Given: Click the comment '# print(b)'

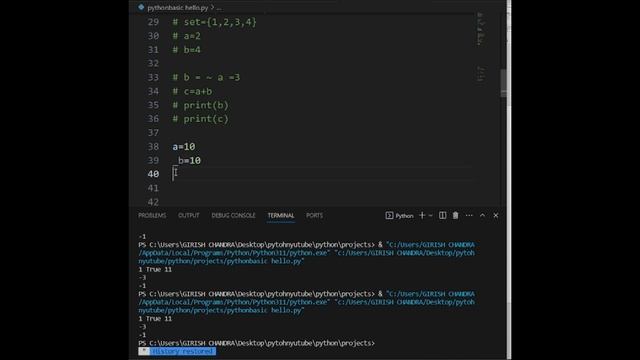Looking at the screenshot, I should click(x=200, y=105).
